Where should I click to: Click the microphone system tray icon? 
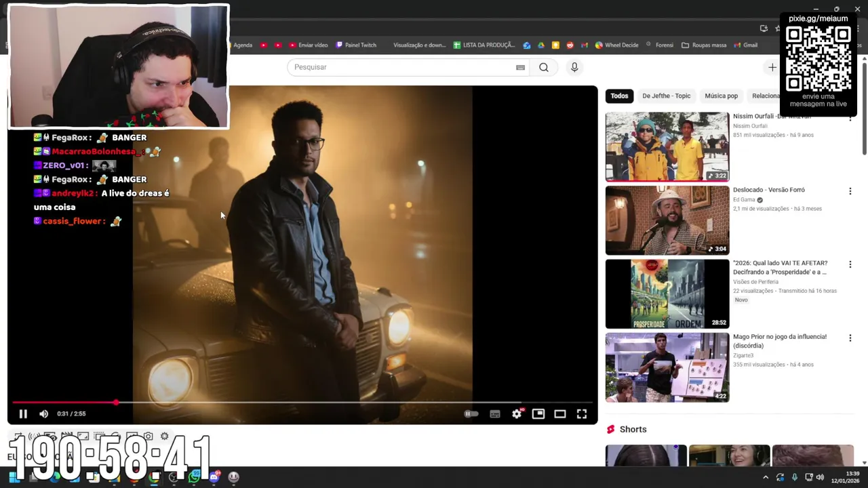795,477
